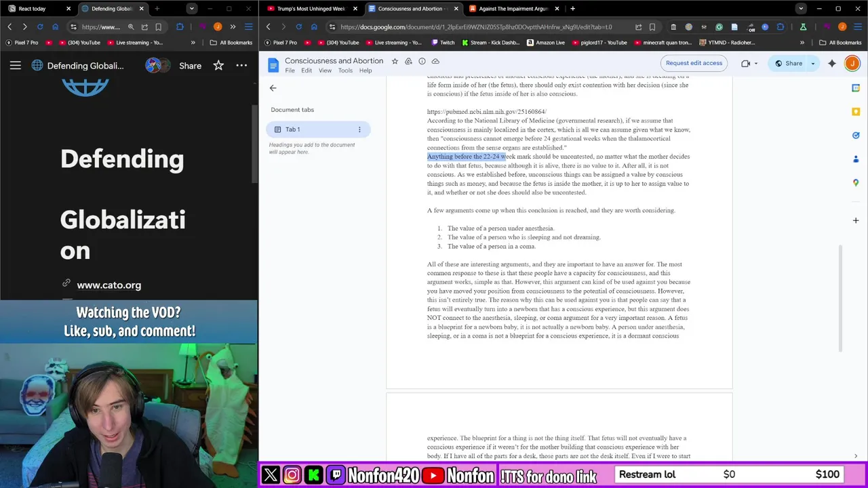Open left browser main menu icon
Viewport: 868px width, 488px height.
point(248,27)
